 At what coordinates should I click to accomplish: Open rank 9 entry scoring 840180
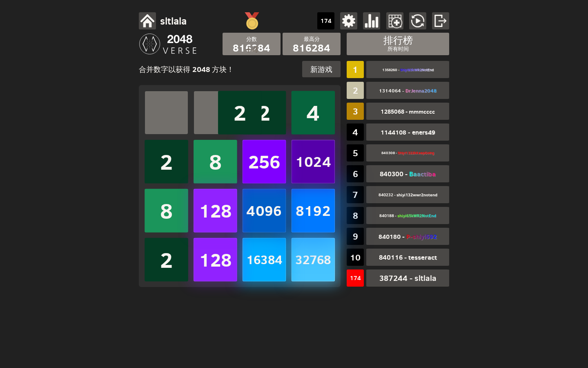click(408, 236)
